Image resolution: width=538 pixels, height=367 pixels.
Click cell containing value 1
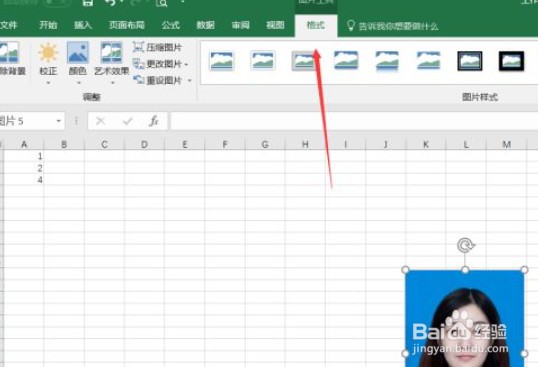pyautogui.click(x=24, y=156)
